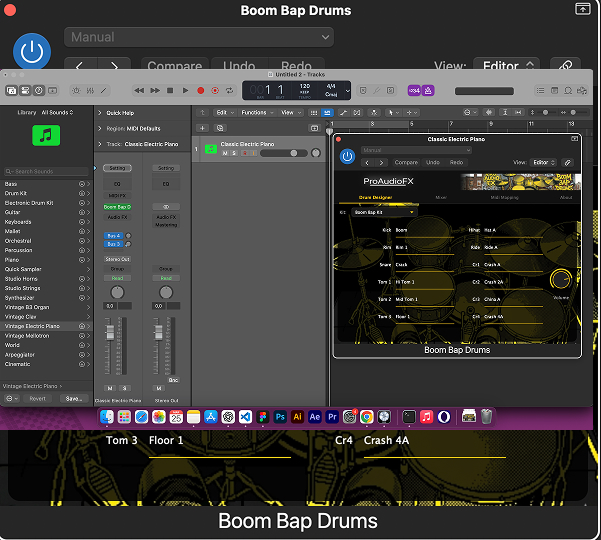Screen dimensions: 601x540
Task: Toggle the purple metronome button
Action: pyautogui.click(x=428, y=91)
